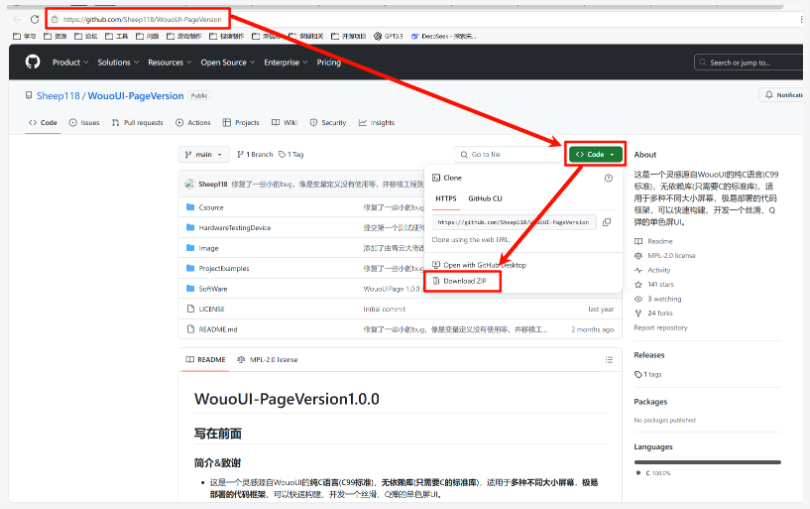
Task: Select the MPL-2.0 license tab
Action: (267, 360)
